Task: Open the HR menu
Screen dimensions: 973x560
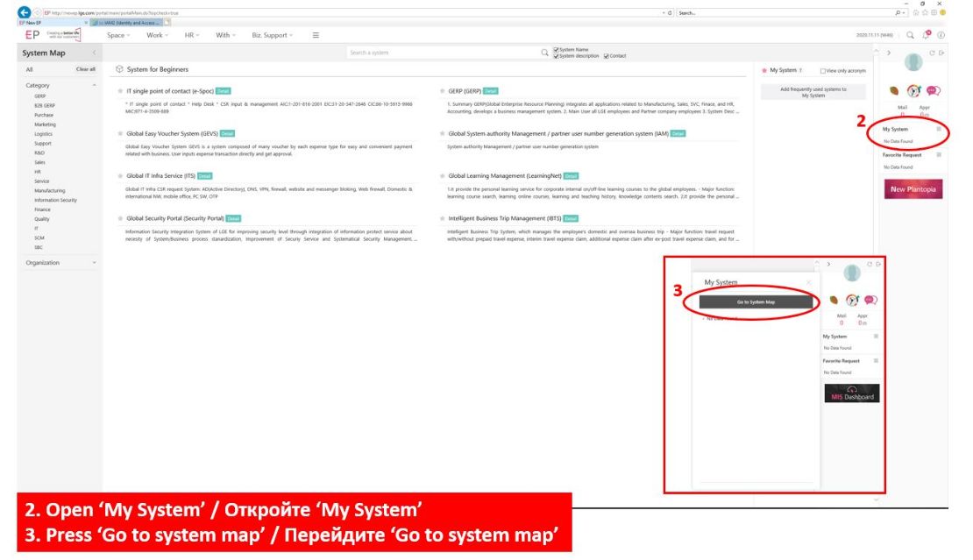Action: pyautogui.click(x=191, y=35)
